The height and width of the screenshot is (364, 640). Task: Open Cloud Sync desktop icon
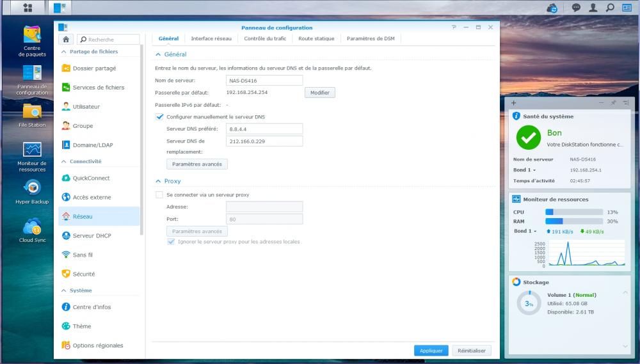click(x=32, y=226)
